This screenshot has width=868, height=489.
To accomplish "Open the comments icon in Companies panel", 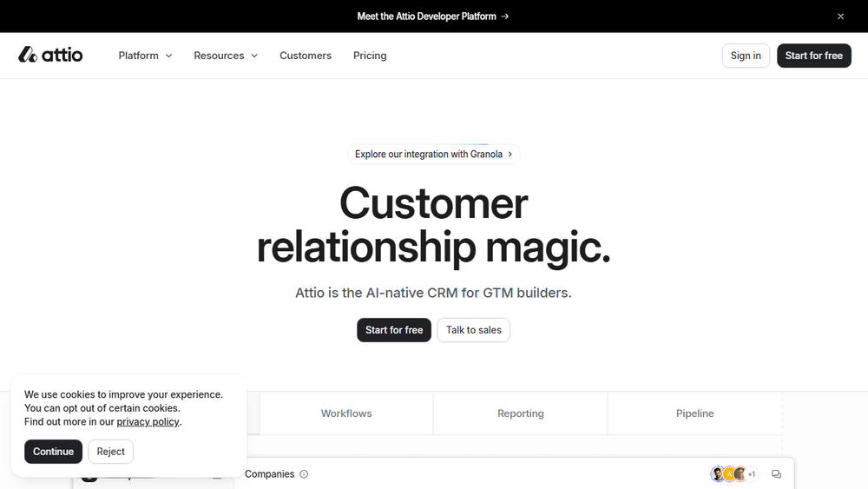I will tap(776, 474).
